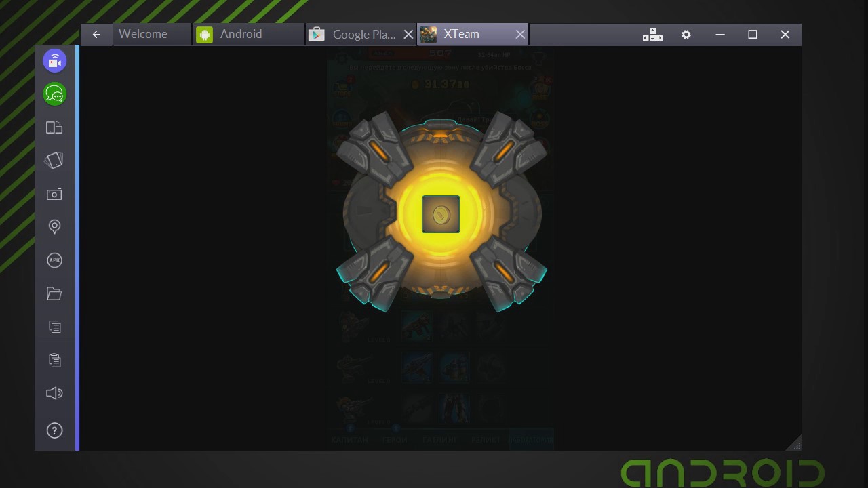The image size is (868, 488).
Task: Maximize the BlueStacks window
Action: [x=753, y=35]
